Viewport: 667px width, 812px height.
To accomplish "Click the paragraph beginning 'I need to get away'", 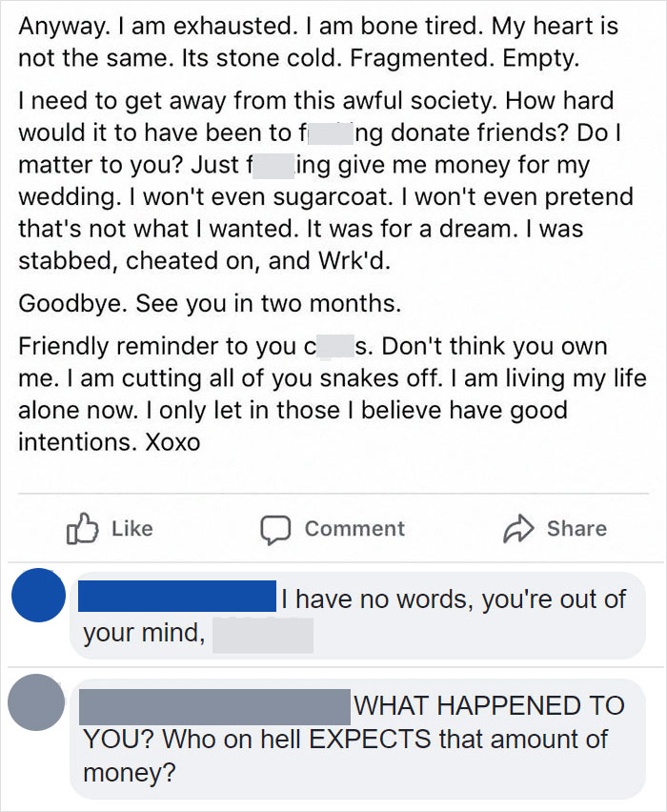I will tap(324, 181).
